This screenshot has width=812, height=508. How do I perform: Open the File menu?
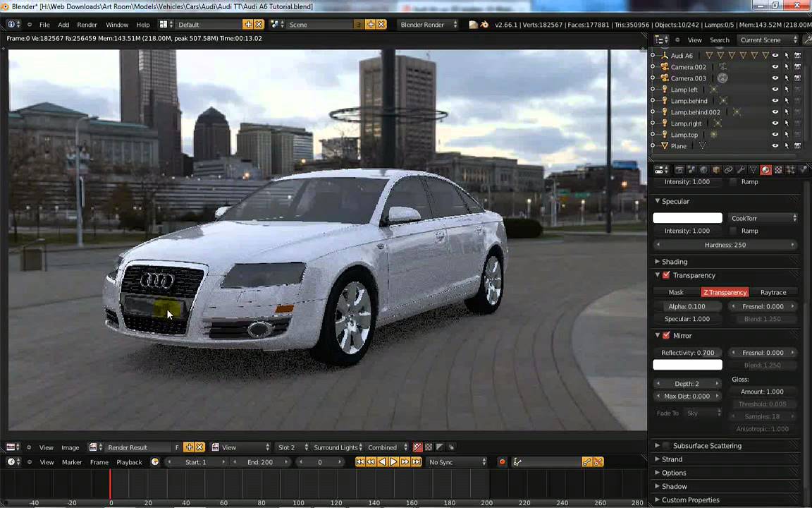coord(44,25)
